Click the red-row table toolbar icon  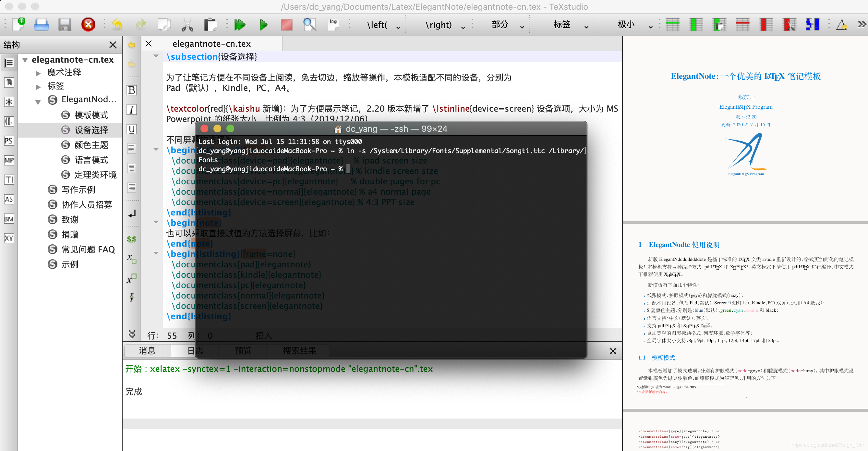coord(742,25)
